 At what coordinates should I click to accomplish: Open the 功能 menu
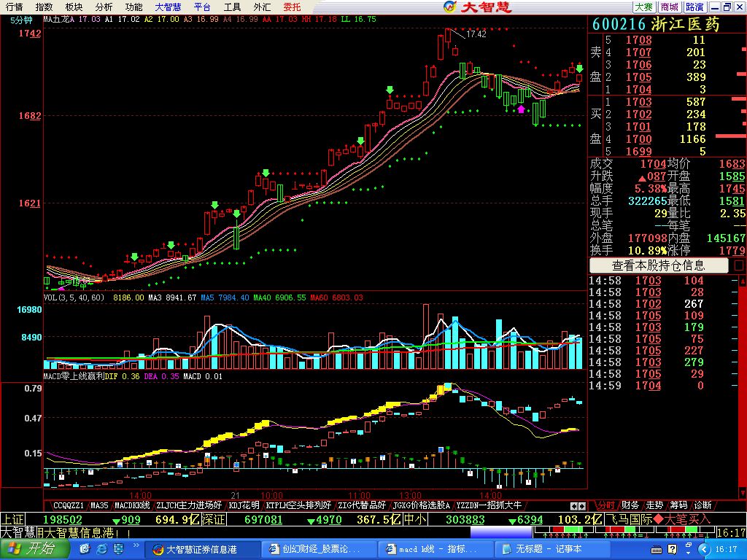click(133, 7)
